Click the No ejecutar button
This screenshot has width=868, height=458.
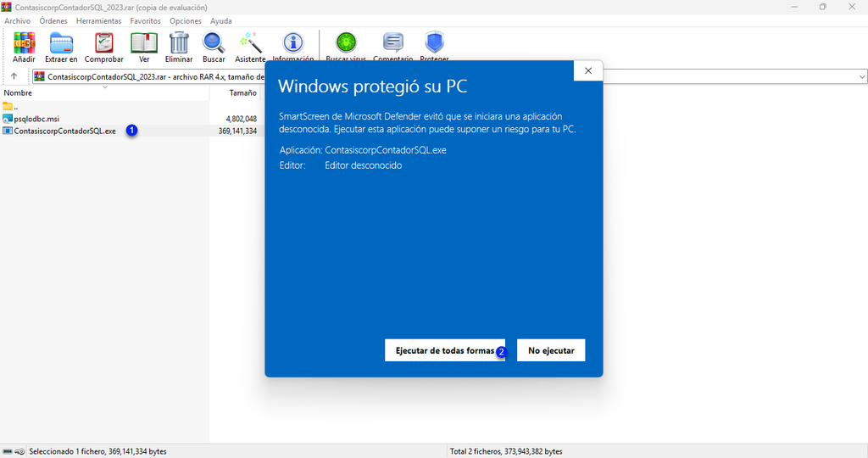click(x=551, y=350)
